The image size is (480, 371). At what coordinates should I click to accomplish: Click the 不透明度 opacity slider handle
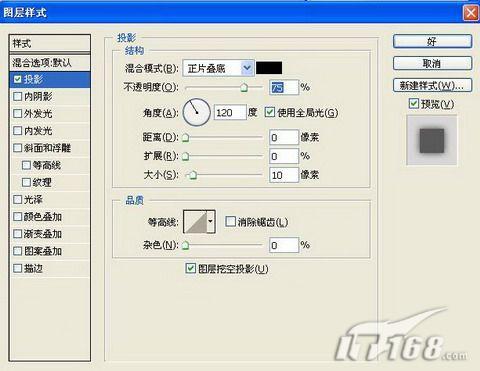[244, 88]
